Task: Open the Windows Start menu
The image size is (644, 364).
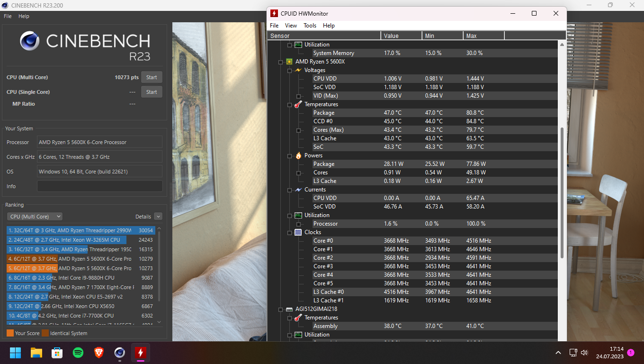Action: pos(16,353)
